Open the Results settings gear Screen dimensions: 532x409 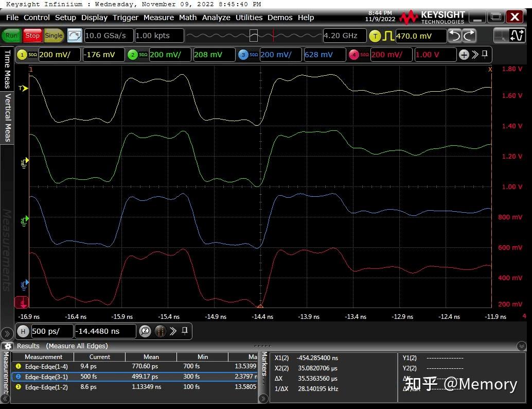[x=8, y=346]
